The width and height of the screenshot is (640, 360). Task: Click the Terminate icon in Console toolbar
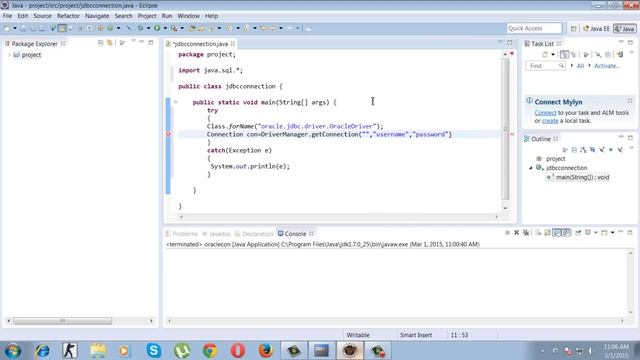pos(507,233)
